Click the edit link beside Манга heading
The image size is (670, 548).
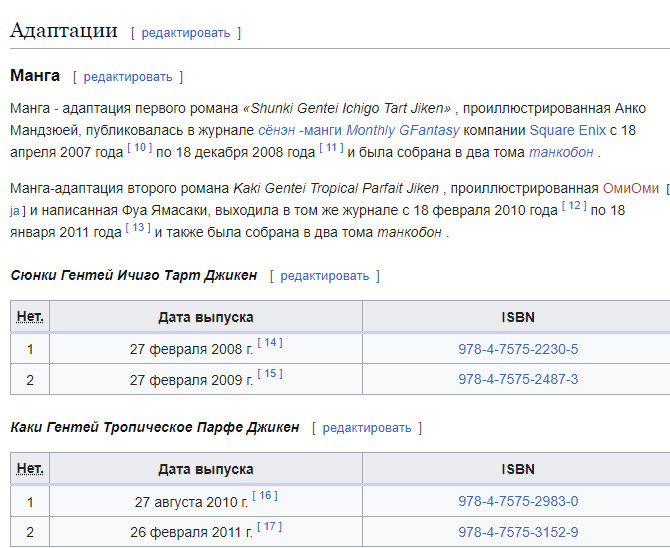click(127, 77)
